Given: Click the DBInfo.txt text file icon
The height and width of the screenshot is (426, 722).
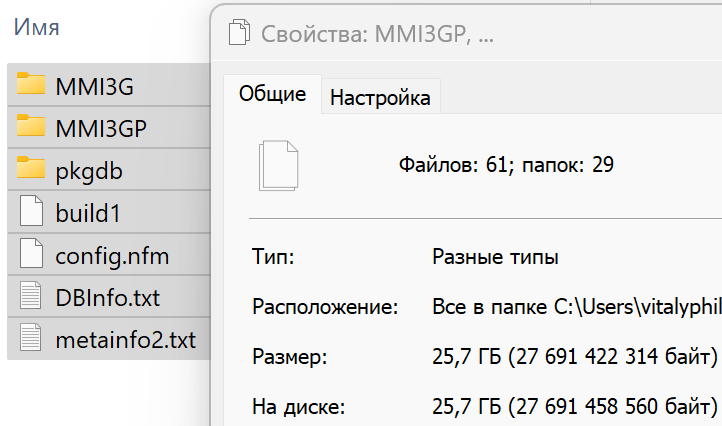Looking at the screenshot, I should pos(31,295).
